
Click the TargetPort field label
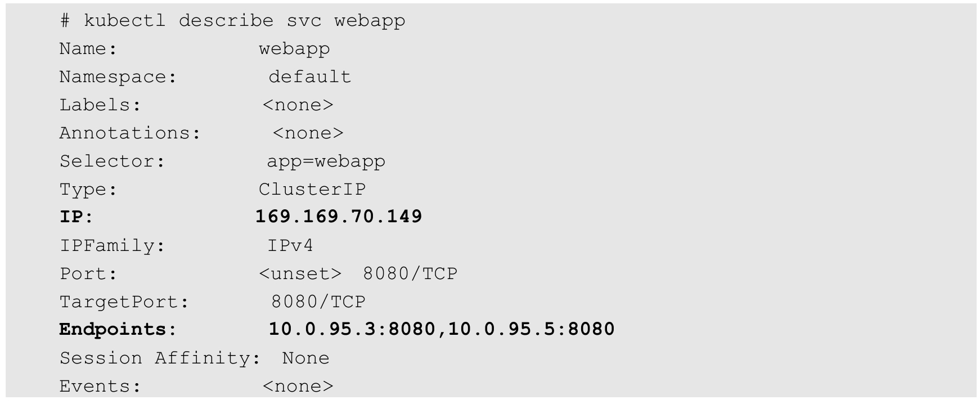[124, 302]
